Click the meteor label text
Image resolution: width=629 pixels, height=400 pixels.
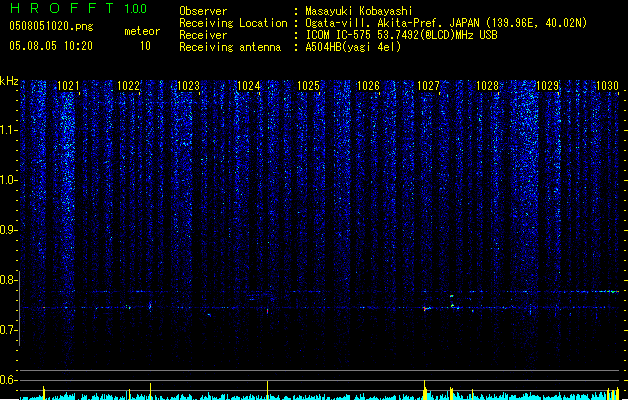tap(142, 31)
